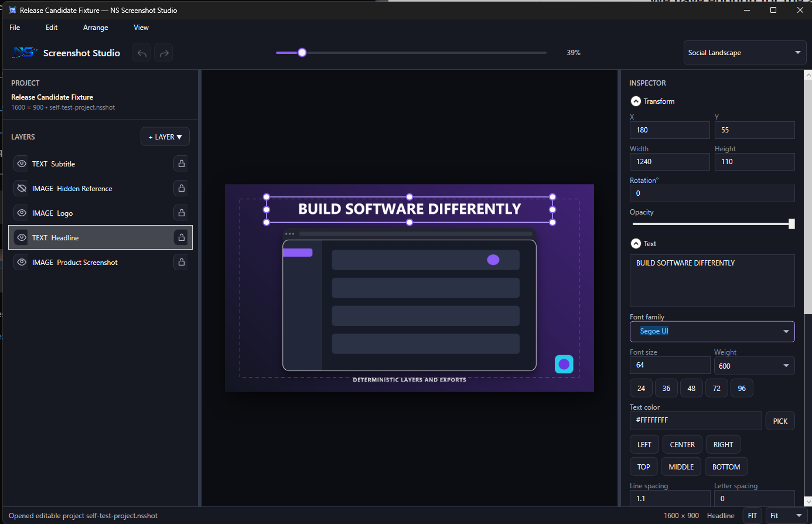
Task: Click the zoom slider handle
Action: pos(302,53)
